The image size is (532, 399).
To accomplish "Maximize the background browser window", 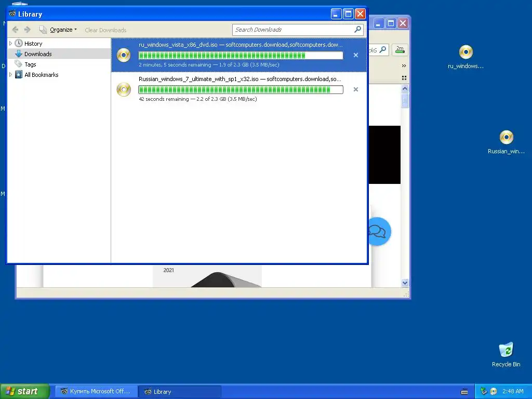I will tap(391, 23).
